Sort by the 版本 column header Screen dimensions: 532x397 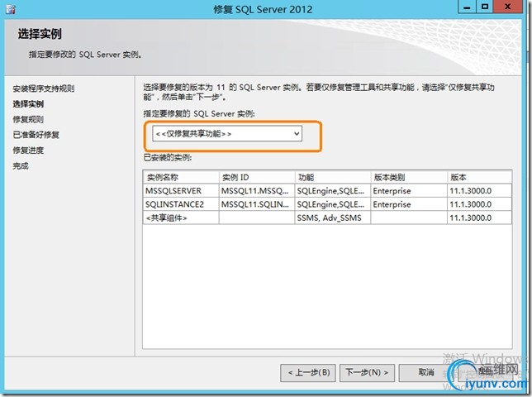480,177
